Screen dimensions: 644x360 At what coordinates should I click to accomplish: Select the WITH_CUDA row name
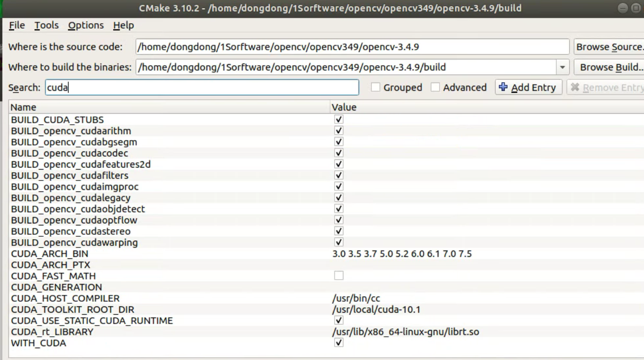click(38, 343)
